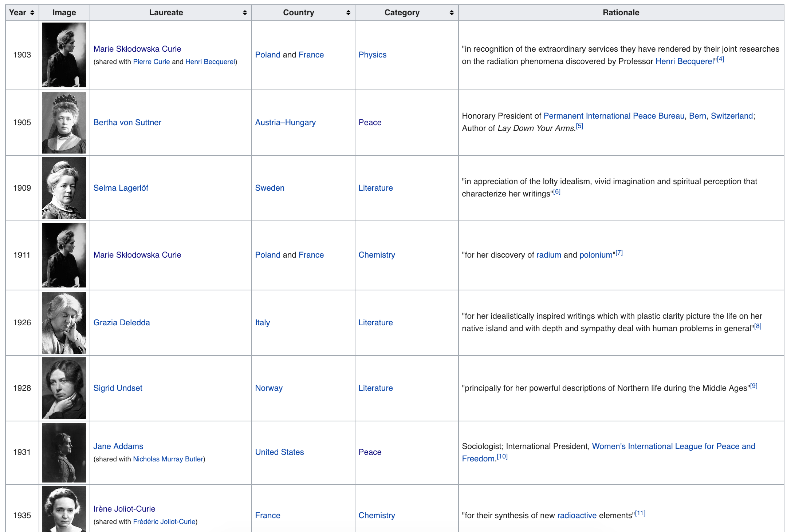791x532 pixels.
Task: Open Grazia Deledda portrait thumbnail
Action: coord(64,323)
